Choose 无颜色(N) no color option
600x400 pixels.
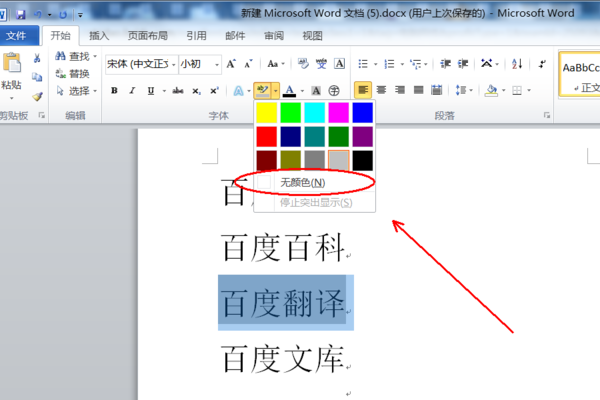314,183
